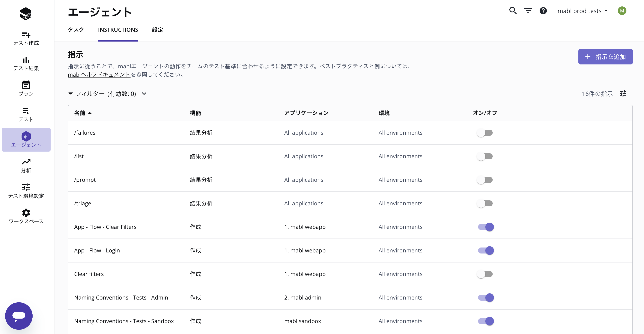The image size is (644, 334).
Task: Open テスト in the sidebar
Action: click(26, 115)
